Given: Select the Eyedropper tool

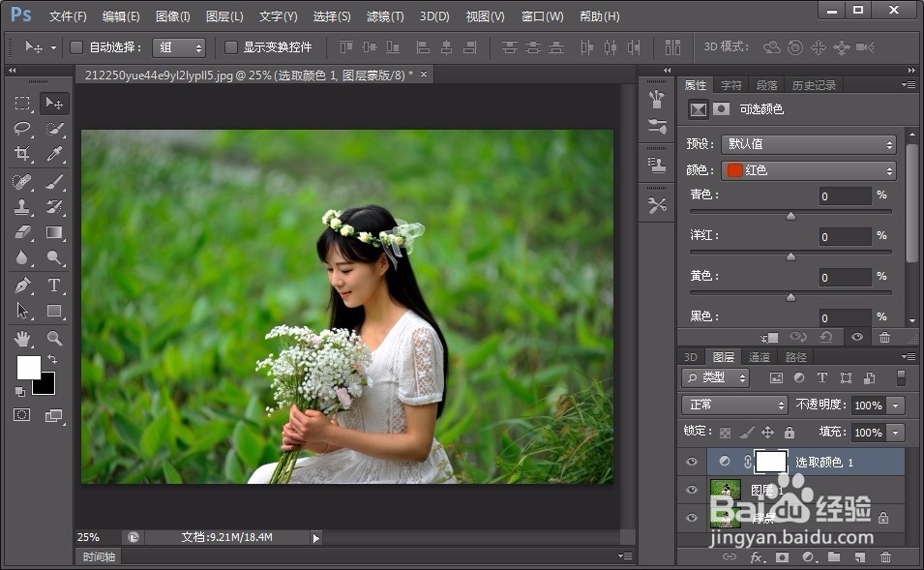Looking at the screenshot, I should 54,154.
